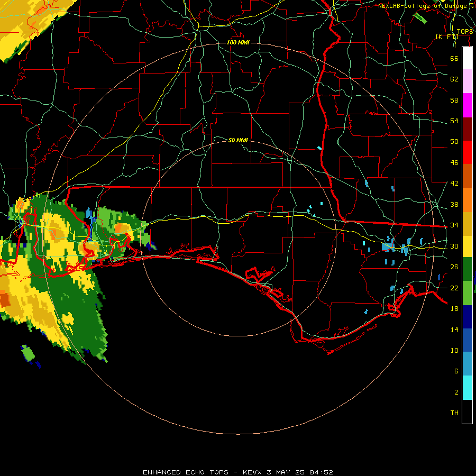Screen dimensions: 476x476
Task: Click the legend value 58
Action: (454, 100)
